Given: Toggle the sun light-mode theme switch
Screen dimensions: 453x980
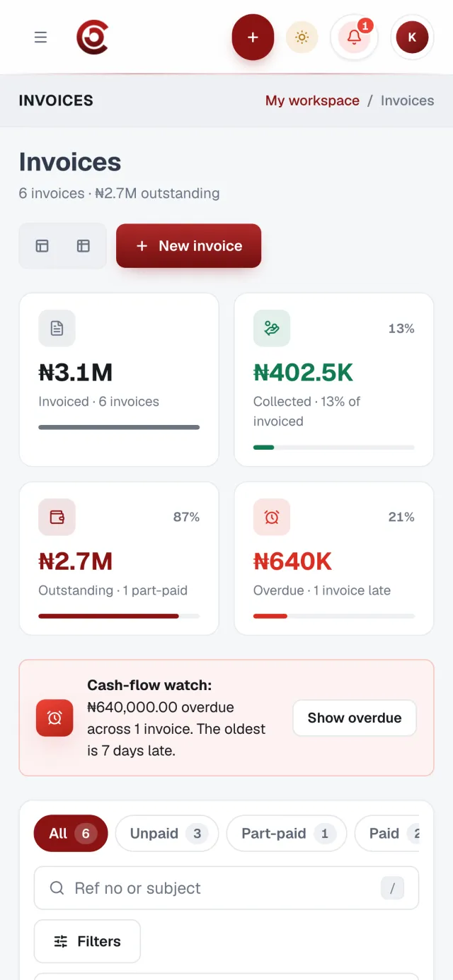Looking at the screenshot, I should (302, 37).
